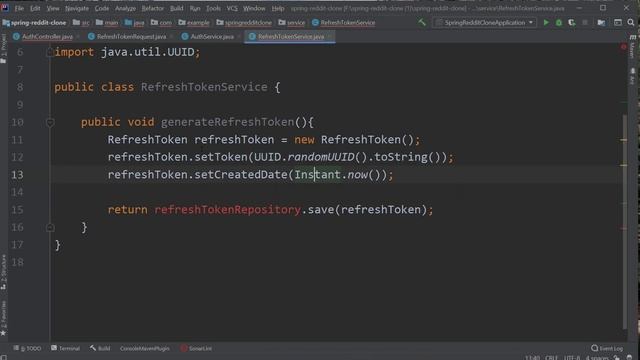Screen dimensions: 640x360
Task: Open the Analyze menu
Action: pos(125,8)
